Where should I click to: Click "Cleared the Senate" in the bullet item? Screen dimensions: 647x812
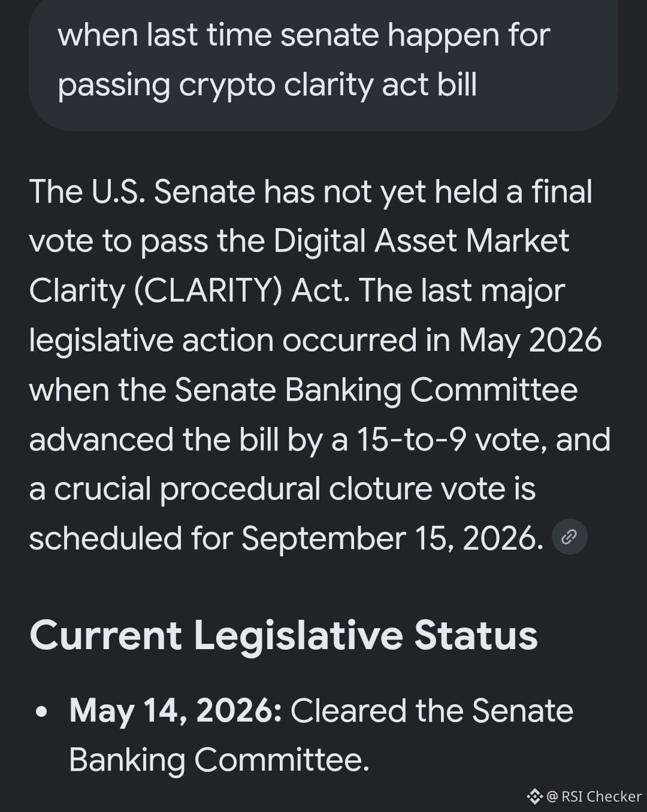(x=432, y=711)
